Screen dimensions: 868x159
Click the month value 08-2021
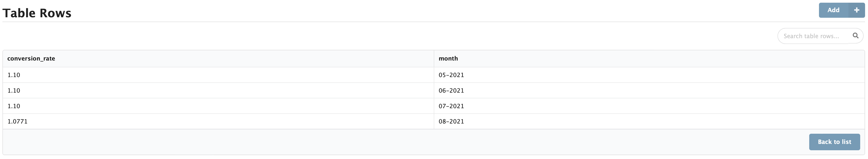451,121
